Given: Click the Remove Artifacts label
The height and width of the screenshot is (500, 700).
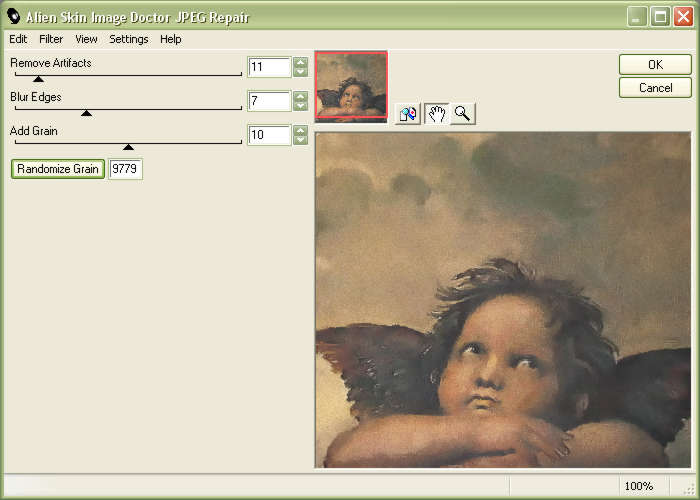Looking at the screenshot, I should point(51,63).
